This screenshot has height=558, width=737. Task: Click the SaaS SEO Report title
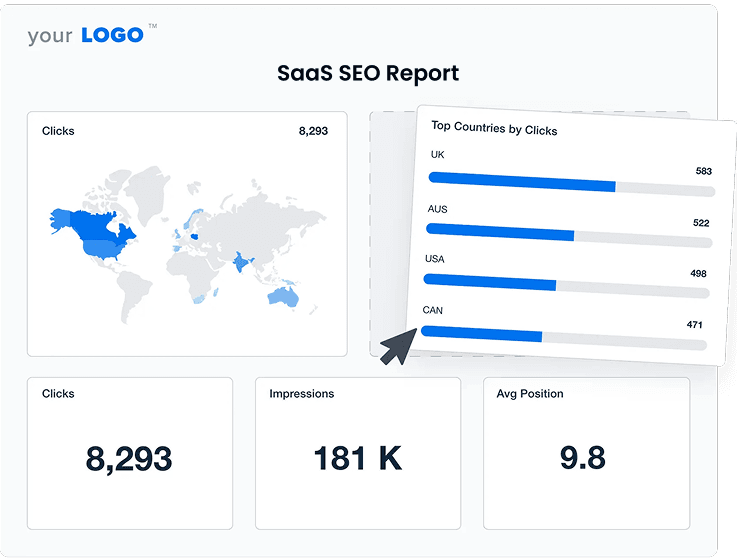(x=368, y=73)
